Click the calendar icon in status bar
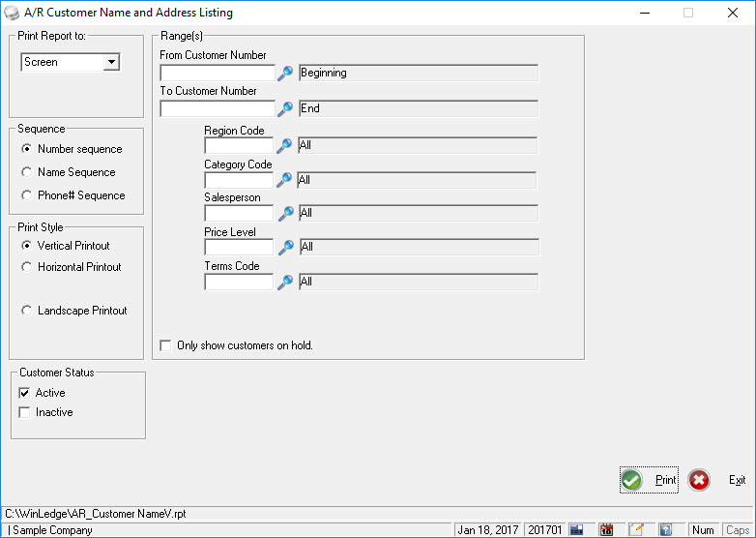 pyautogui.click(x=606, y=530)
